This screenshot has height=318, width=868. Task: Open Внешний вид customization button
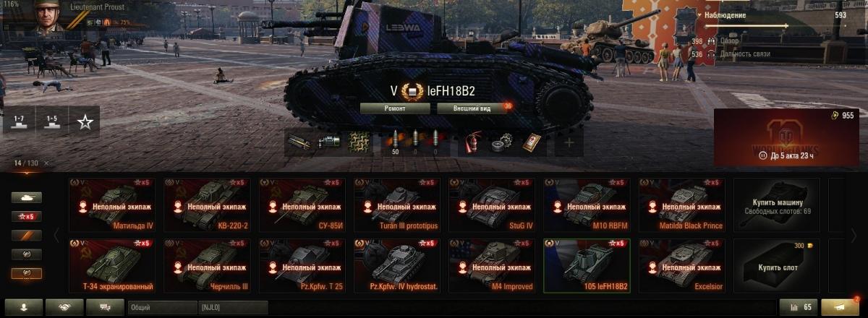coord(472,108)
